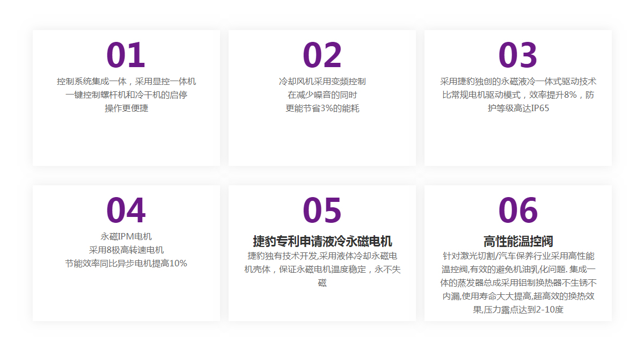This screenshot has width=644, height=363.
Task: Click the line 护等级高达IP65
Action: [x=518, y=108]
